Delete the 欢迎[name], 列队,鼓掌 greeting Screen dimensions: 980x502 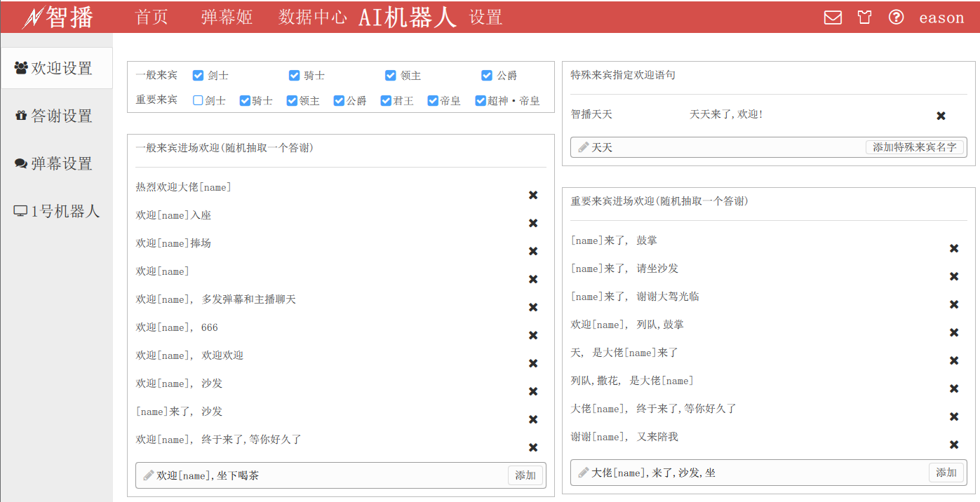[954, 332]
